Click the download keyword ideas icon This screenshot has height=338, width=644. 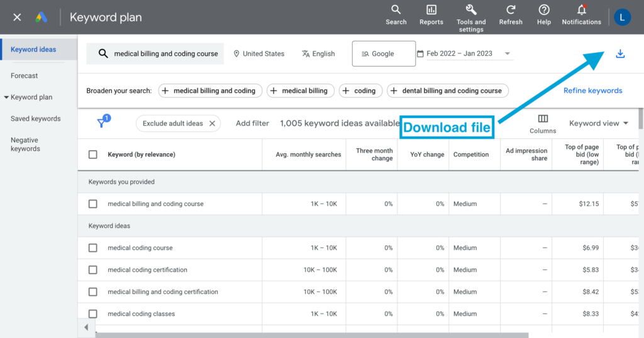pyautogui.click(x=620, y=54)
